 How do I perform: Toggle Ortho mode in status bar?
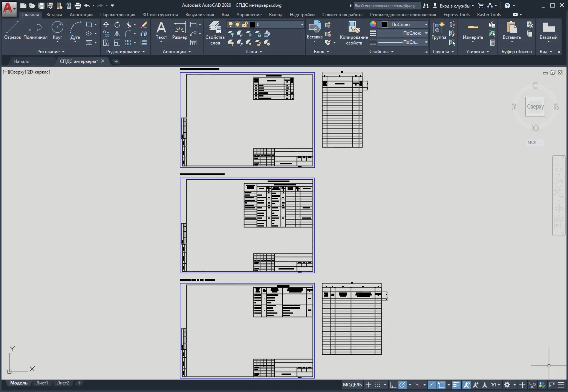click(393, 385)
